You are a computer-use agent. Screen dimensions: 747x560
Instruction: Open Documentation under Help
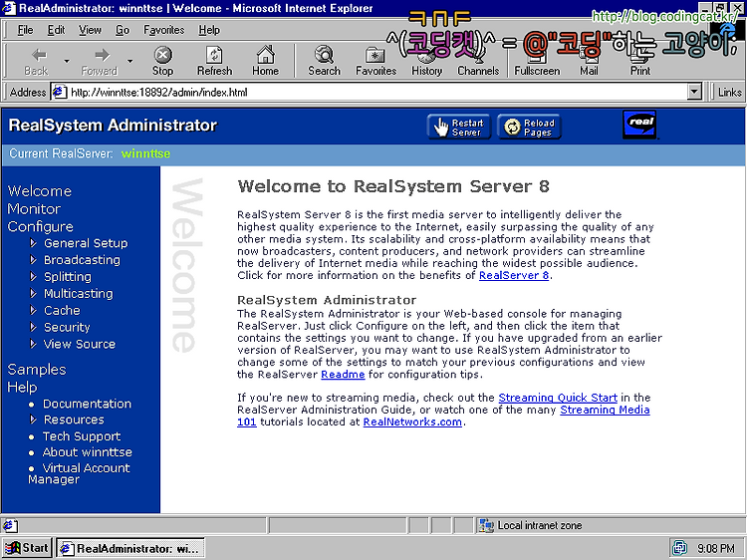[x=87, y=404]
